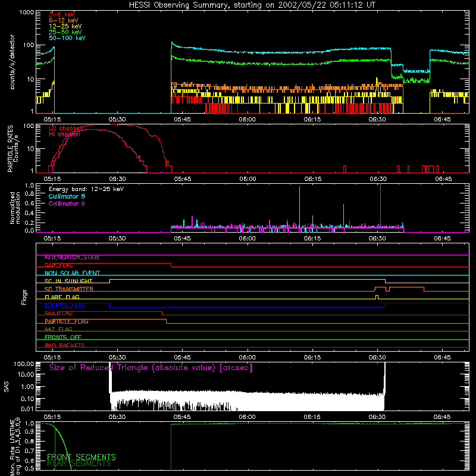Click the HI channel legend label

click(x=64, y=134)
